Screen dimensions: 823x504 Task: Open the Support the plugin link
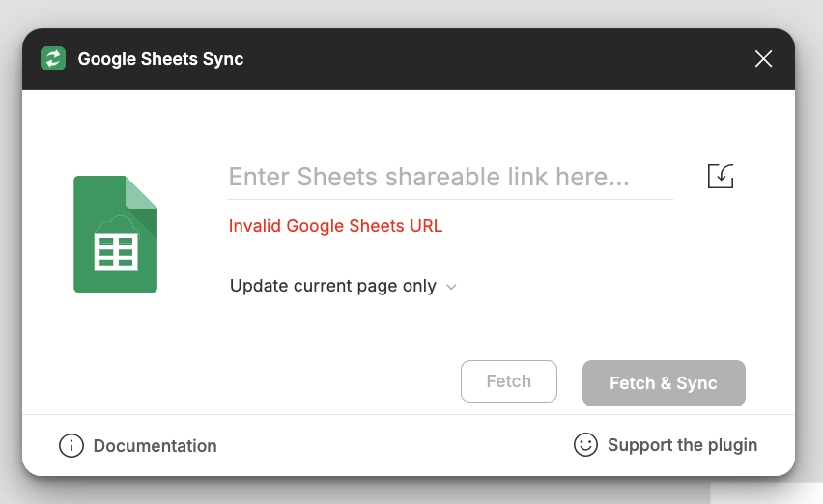coord(682,445)
